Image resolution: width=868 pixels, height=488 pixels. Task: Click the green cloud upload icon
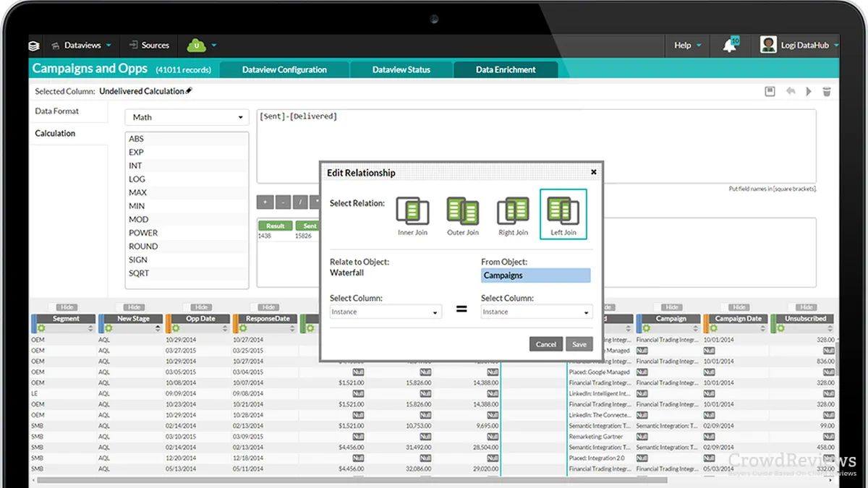click(x=195, y=46)
